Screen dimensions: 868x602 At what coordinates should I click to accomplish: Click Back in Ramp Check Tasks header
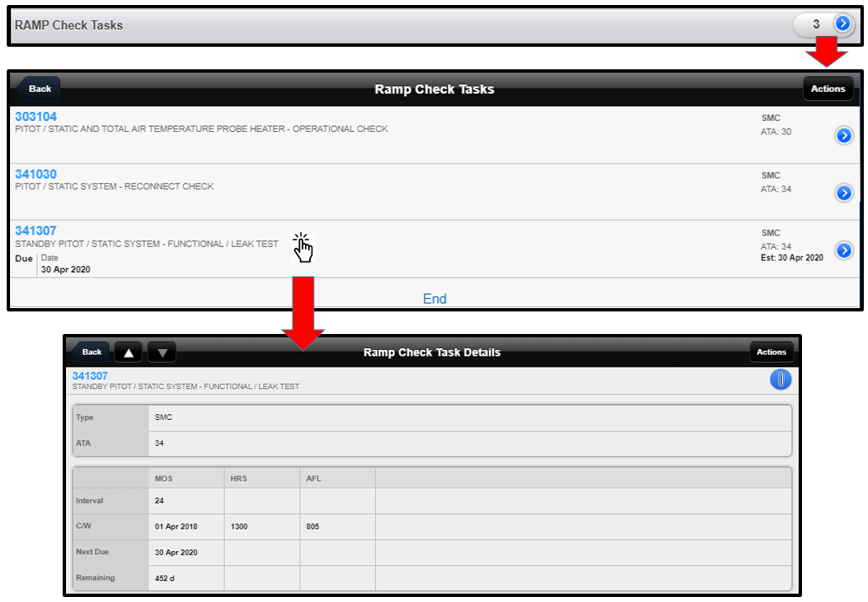[x=38, y=89]
